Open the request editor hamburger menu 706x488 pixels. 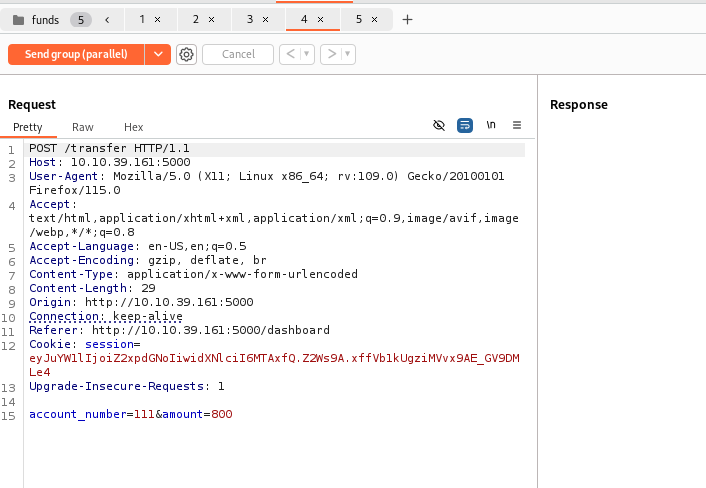tap(517, 125)
